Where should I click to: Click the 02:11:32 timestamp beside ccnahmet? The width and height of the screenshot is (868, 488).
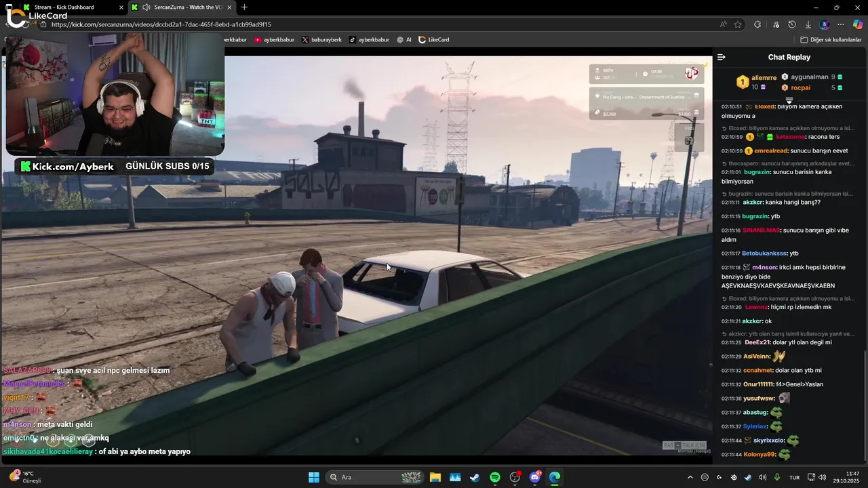731,371
